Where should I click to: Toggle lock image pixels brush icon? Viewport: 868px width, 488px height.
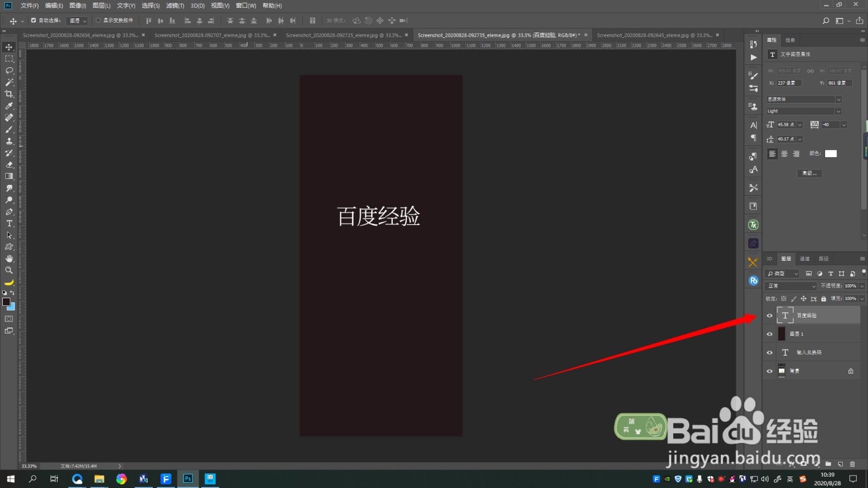point(794,299)
